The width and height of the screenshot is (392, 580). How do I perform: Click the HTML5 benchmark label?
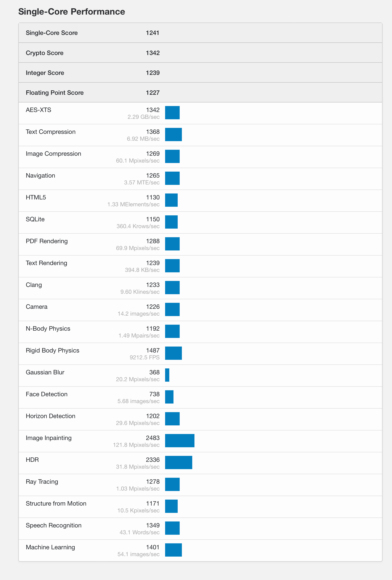36,197
